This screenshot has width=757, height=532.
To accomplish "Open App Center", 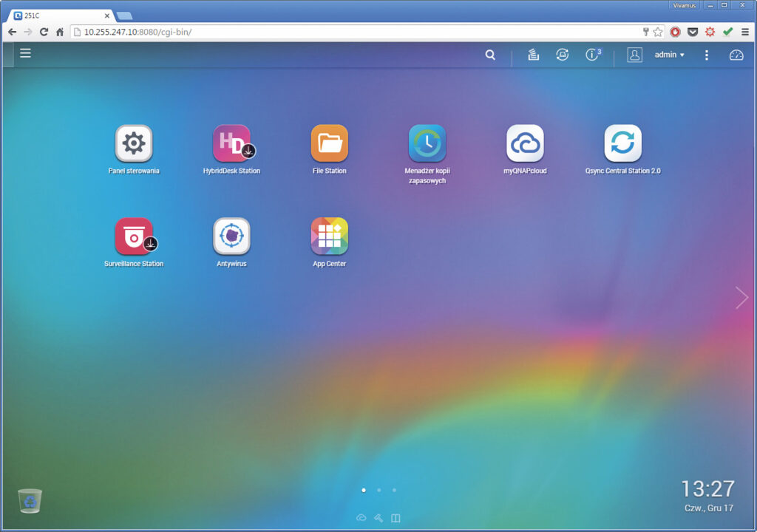I will tap(329, 236).
